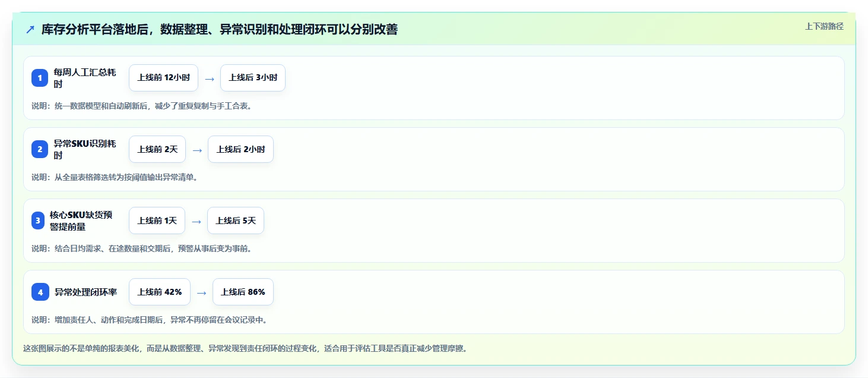The width and height of the screenshot is (868, 378).
Task: Click the 上线后 86% chip
Action: click(243, 292)
